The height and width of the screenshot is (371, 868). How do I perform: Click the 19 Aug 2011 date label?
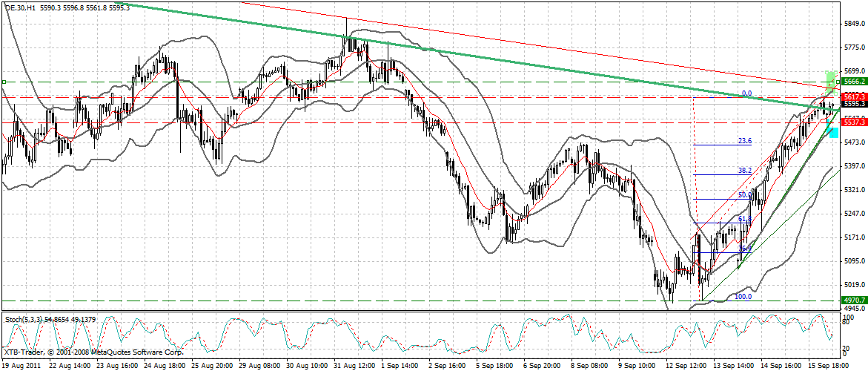click(x=21, y=365)
